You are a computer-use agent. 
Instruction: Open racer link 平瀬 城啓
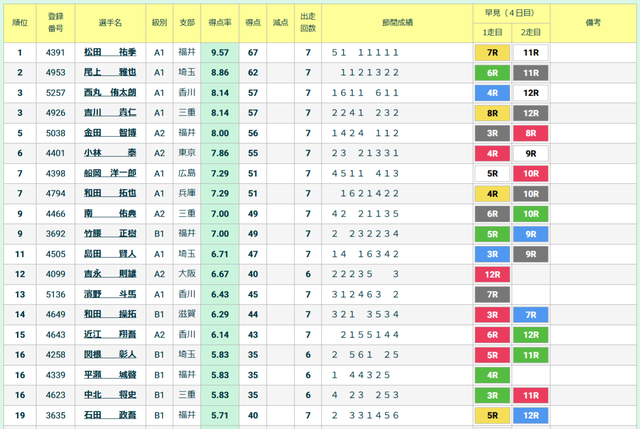[110, 375]
